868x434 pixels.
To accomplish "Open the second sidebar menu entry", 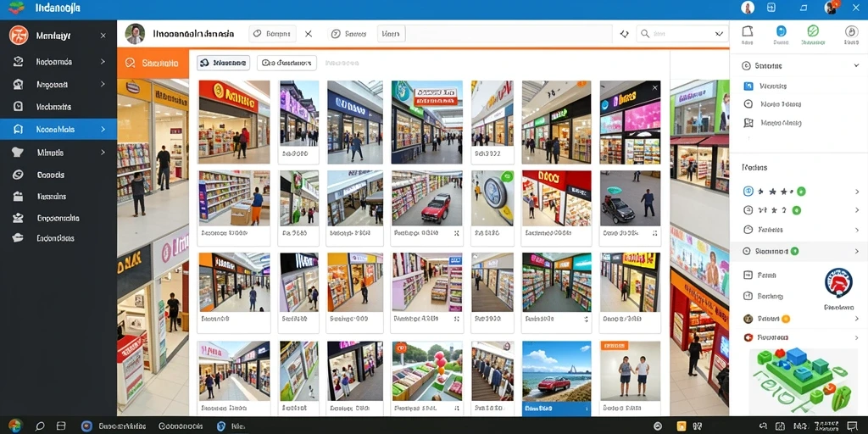I will click(58, 61).
